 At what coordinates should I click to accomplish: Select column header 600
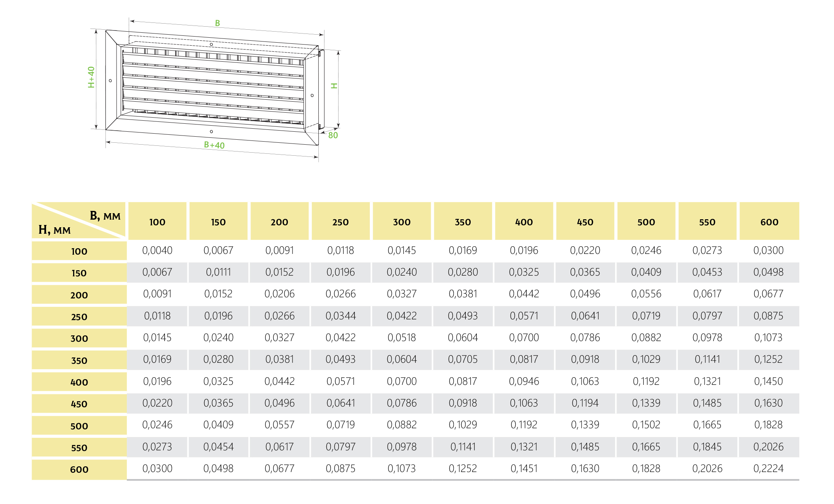tap(769, 221)
